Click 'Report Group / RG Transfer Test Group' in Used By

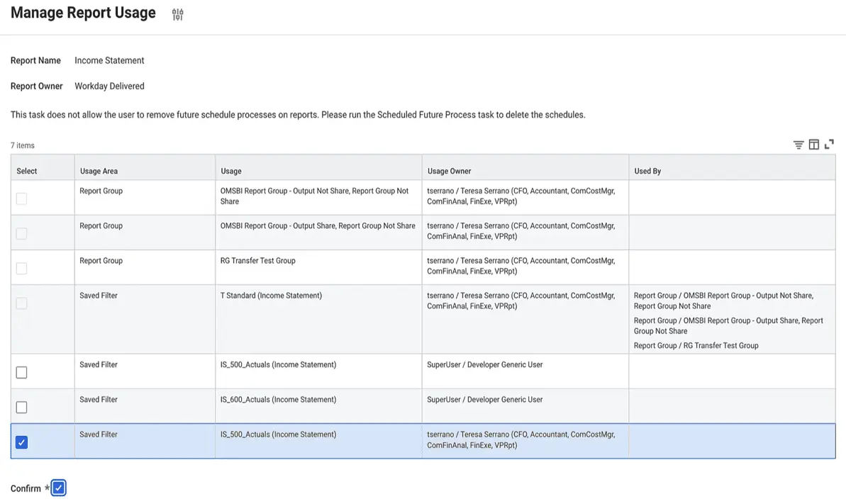coord(696,346)
